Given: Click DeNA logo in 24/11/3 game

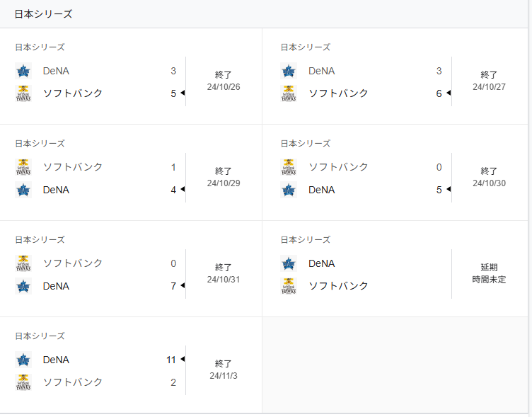Looking at the screenshot, I should pos(23,360).
